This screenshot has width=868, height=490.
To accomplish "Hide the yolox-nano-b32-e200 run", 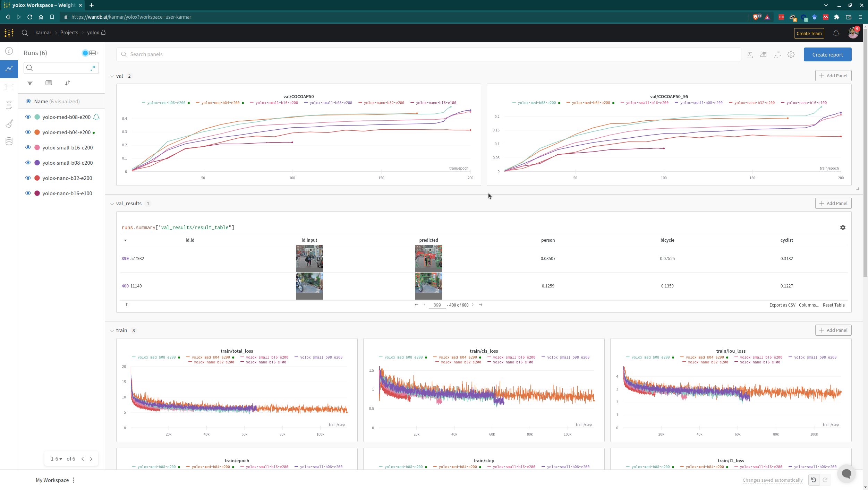I will [28, 178].
